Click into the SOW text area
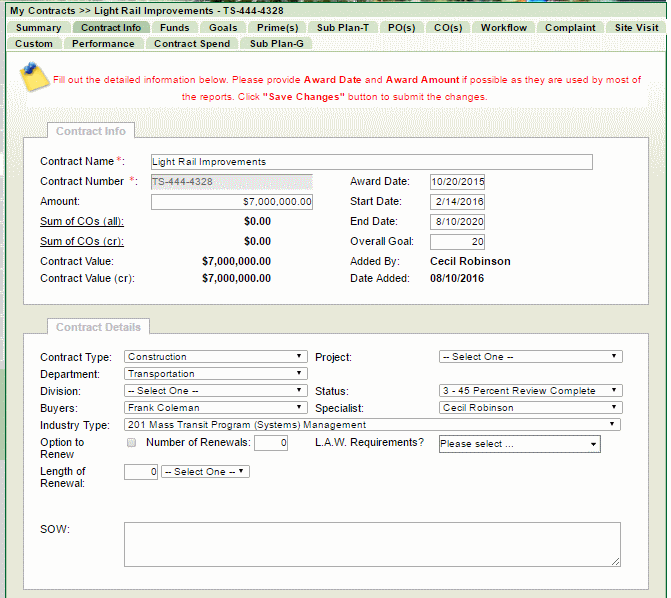 click(x=372, y=545)
